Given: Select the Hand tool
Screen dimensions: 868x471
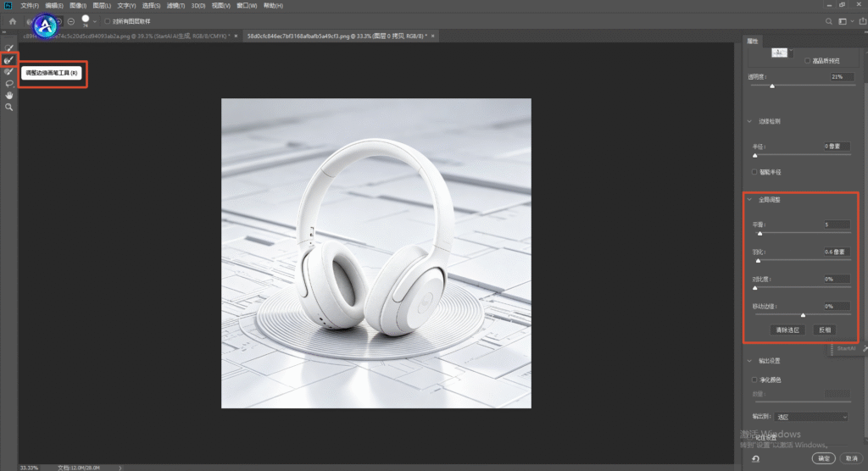Looking at the screenshot, I should click(x=8, y=95).
